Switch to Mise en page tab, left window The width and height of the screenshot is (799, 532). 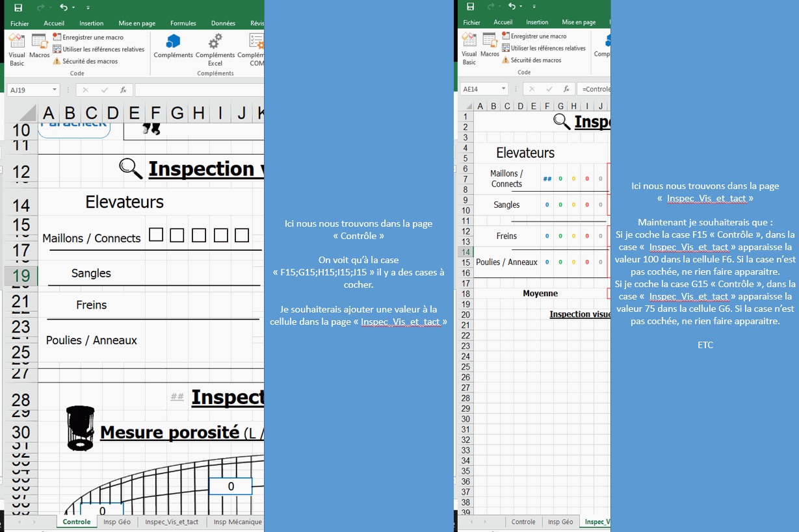pos(136,23)
